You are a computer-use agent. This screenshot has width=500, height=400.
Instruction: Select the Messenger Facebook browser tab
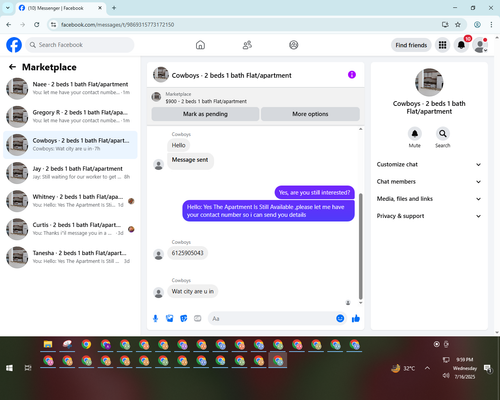coord(60,8)
